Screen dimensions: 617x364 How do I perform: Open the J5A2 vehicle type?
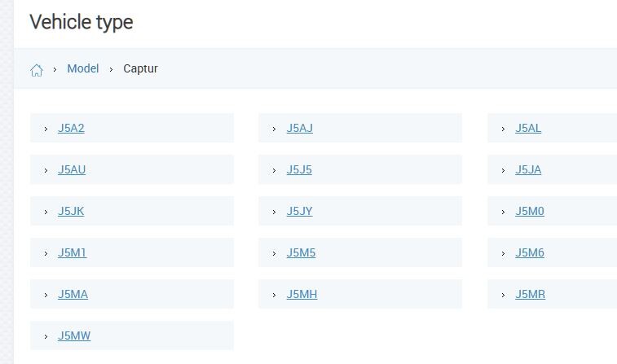[x=71, y=128]
